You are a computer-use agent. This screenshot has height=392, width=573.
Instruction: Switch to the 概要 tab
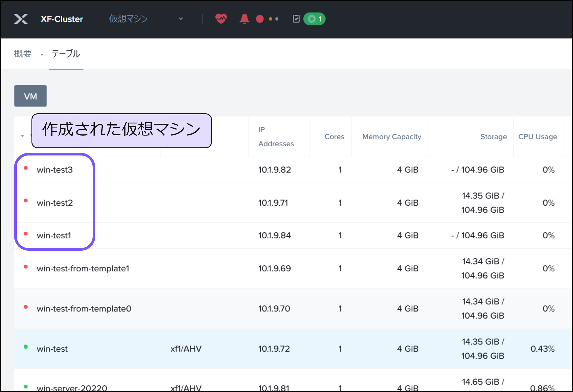[x=23, y=54]
